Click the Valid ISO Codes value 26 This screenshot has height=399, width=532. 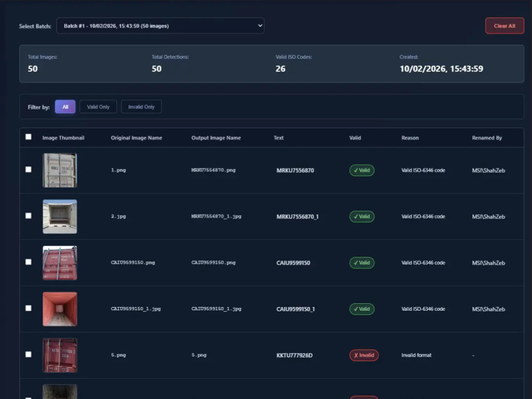click(280, 69)
